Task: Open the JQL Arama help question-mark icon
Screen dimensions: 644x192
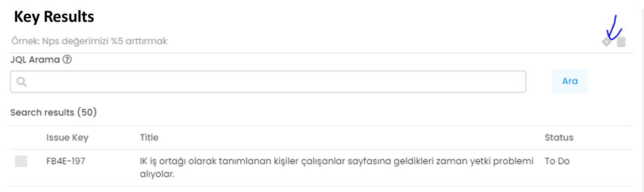Action: (67, 59)
